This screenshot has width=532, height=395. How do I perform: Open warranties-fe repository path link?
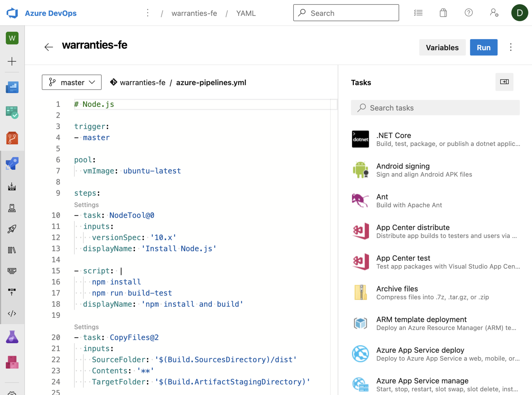[142, 83]
